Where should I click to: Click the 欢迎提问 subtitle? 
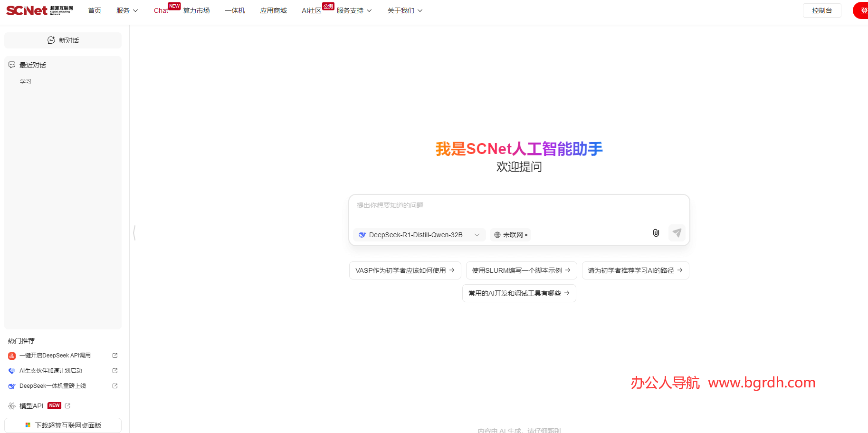(x=519, y=167)
